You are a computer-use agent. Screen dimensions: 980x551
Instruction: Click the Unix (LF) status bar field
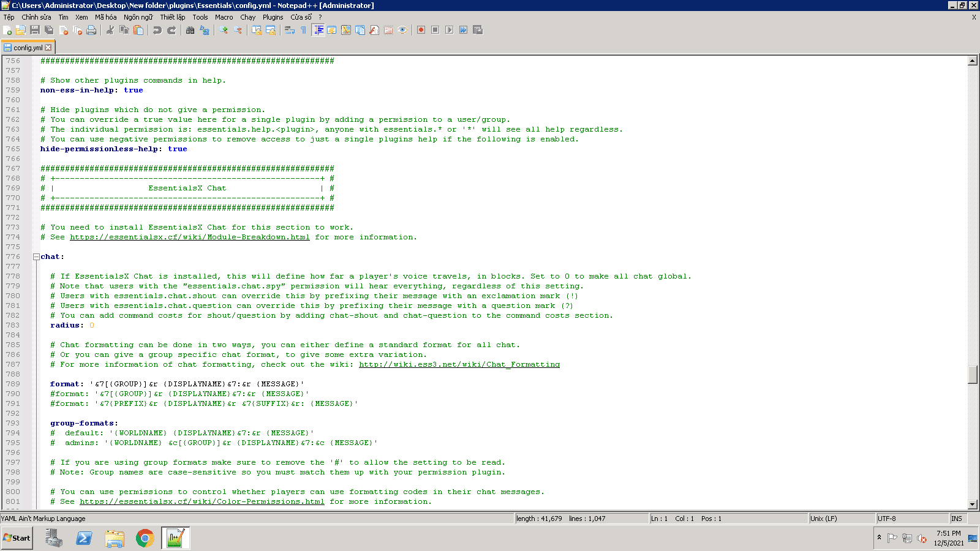[x=842, y=519]
